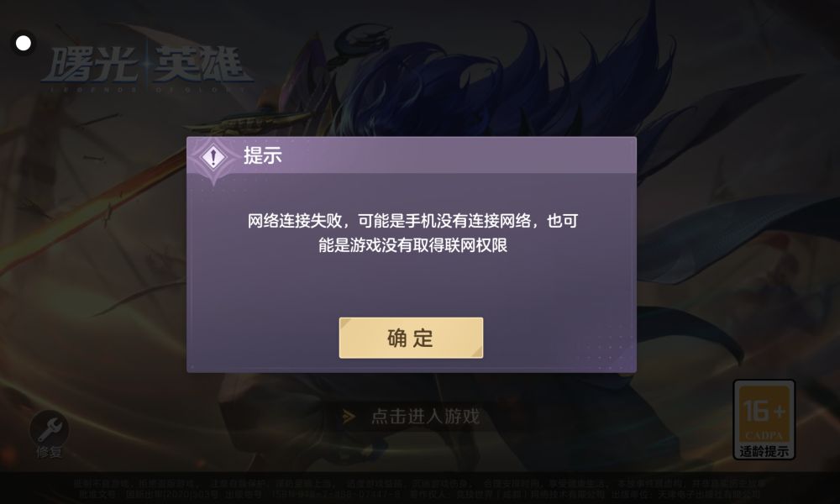Screen dimensions: 840x504
Task: Click the 网络连接失败 message first line
Action: click(412, 221)
